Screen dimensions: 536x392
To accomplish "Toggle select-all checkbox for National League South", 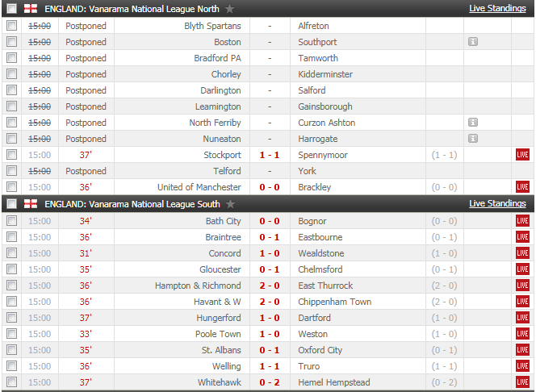I will 11,204.
